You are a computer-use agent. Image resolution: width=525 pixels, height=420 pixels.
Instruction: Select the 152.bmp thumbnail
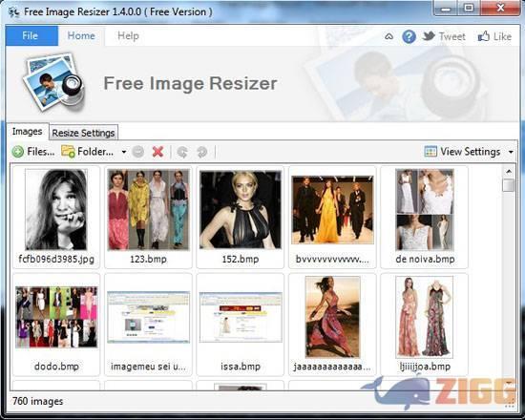(x=240, y=210)
